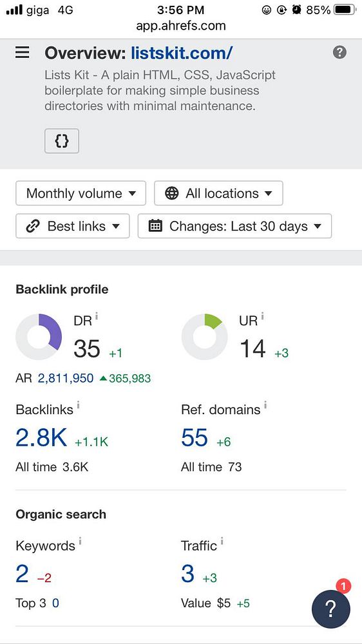Click the Organic search heading
Screen dimensions: 362x644
click(61, 515)
